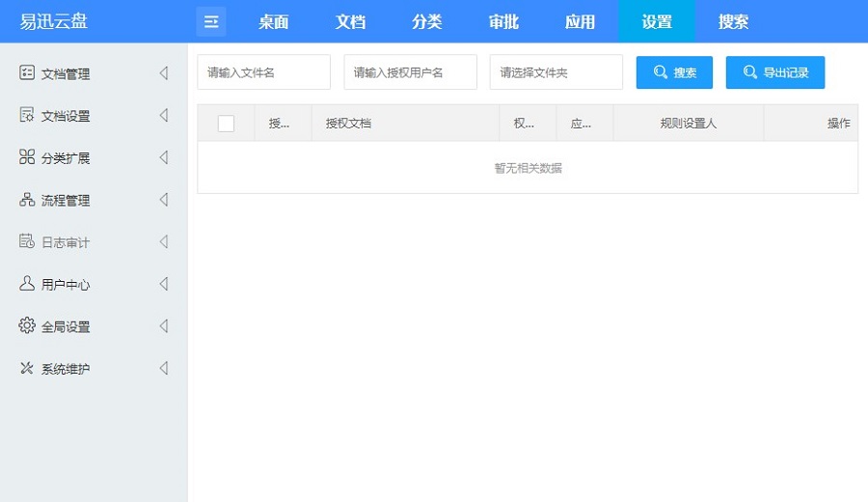Click the 导出记录 export button

[774, 72]
